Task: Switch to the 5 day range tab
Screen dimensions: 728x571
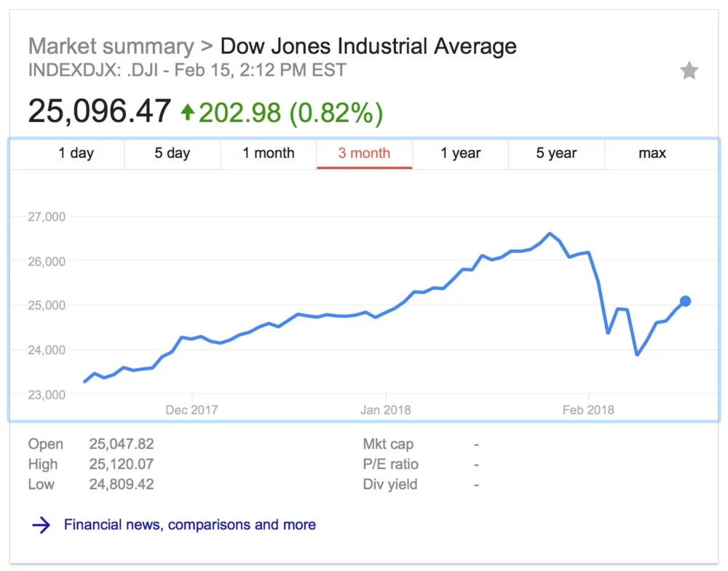Action: click(172, 153)
